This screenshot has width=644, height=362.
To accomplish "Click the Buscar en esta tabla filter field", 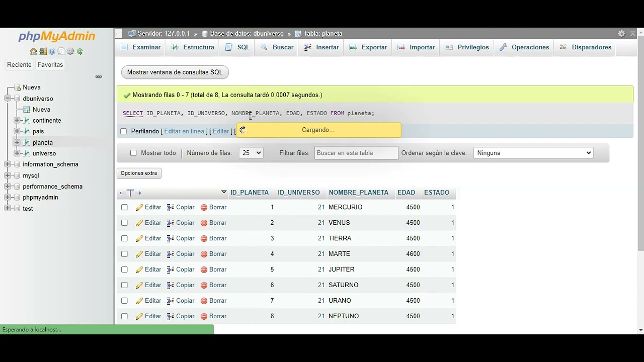I will [356, 153].
